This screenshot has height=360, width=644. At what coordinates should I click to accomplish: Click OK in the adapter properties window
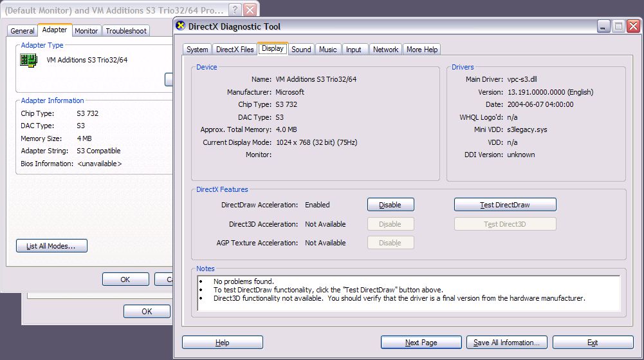(125, 279)
